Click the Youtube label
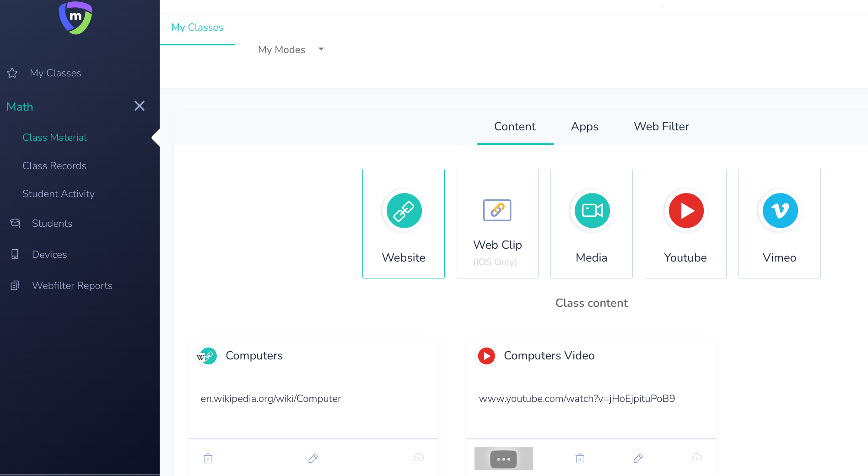The image size is (868, 476). (685, 258)
